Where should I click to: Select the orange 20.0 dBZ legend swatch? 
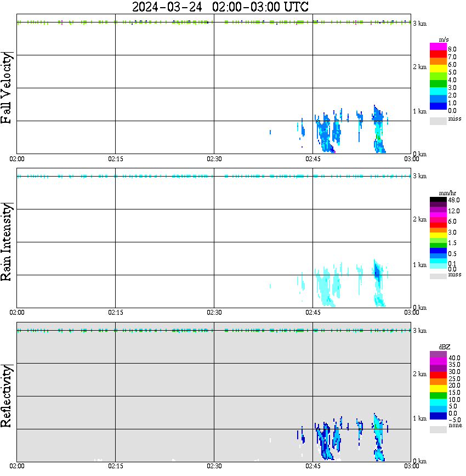coord(438,382)
